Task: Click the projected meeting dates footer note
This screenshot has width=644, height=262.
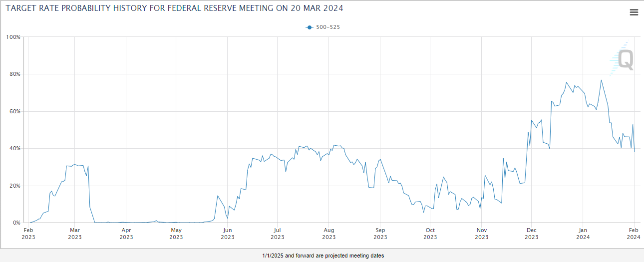Action: pos(323,256)
